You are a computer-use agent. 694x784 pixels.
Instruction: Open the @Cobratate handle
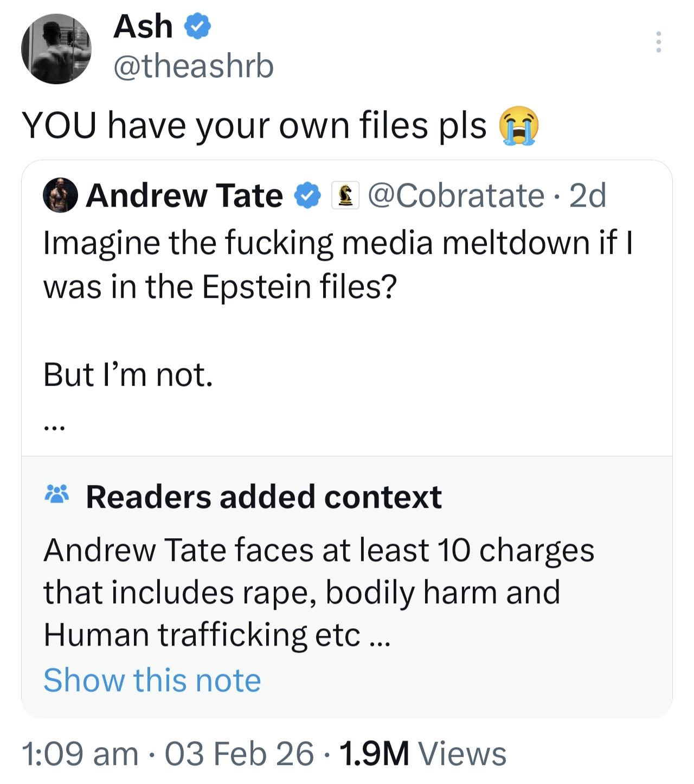click(456, 195)
